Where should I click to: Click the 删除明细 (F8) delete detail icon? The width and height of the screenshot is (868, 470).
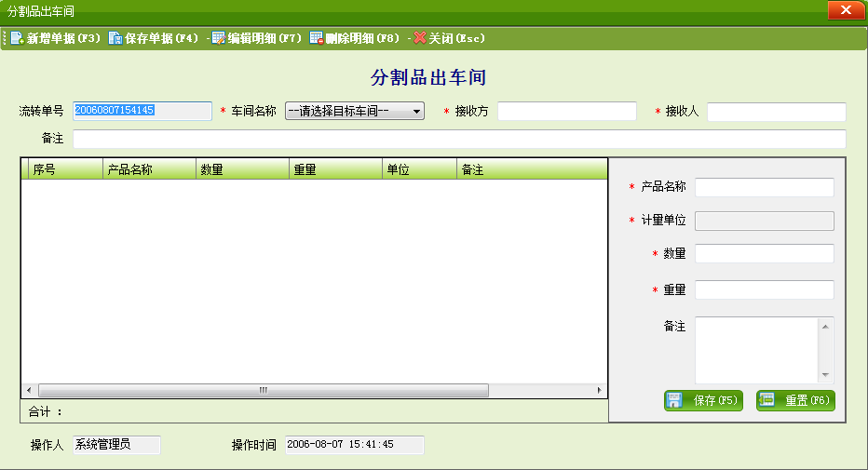click(x=316, y=38)
